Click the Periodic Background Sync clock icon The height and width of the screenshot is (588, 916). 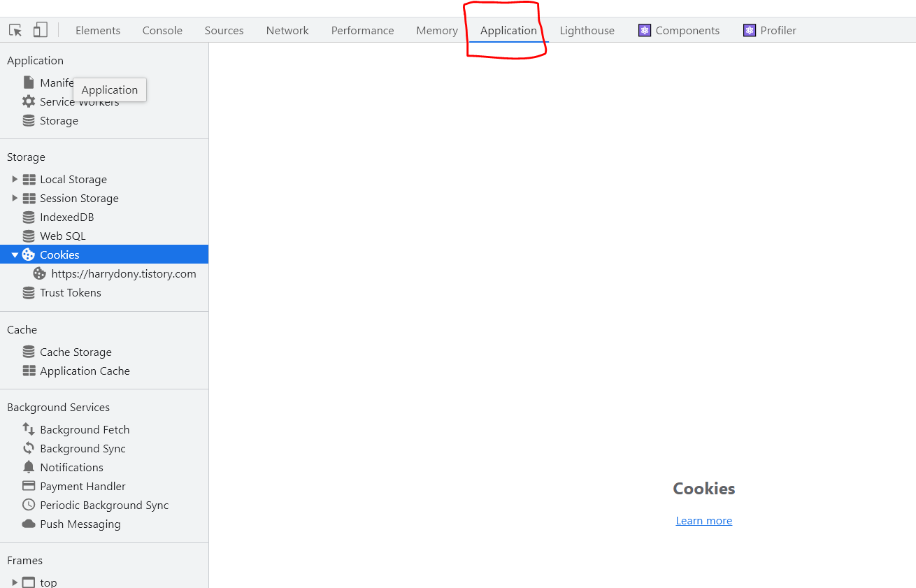[29, 505]
